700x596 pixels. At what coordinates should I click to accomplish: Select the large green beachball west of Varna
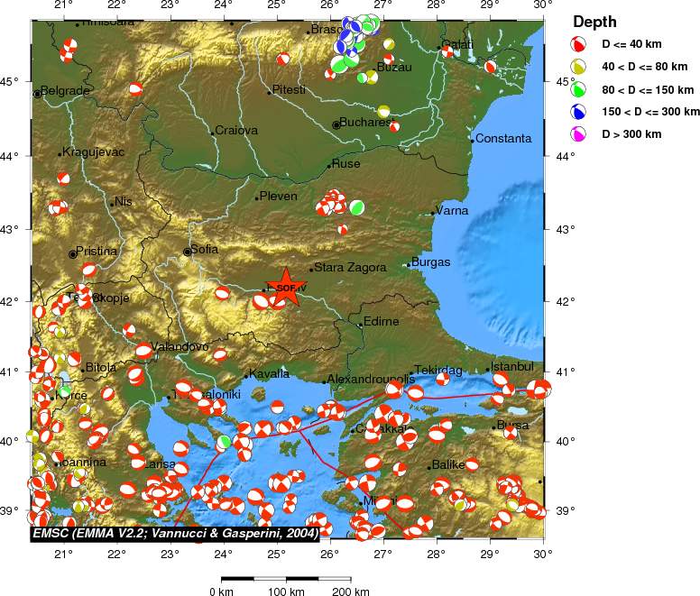click(x=357, y=207)
